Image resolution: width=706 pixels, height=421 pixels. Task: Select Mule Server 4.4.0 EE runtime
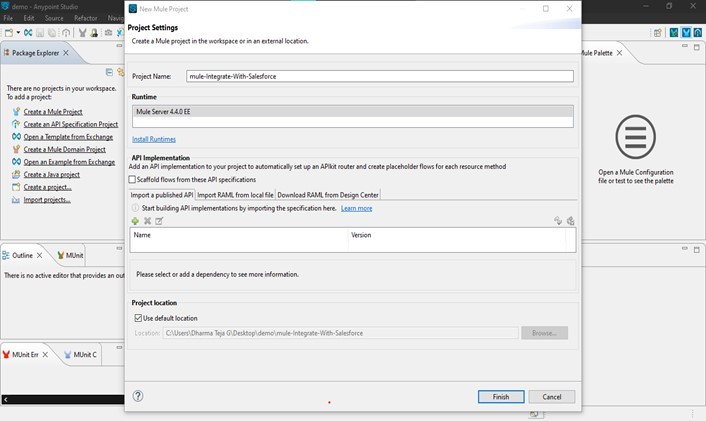pos(352,112)
